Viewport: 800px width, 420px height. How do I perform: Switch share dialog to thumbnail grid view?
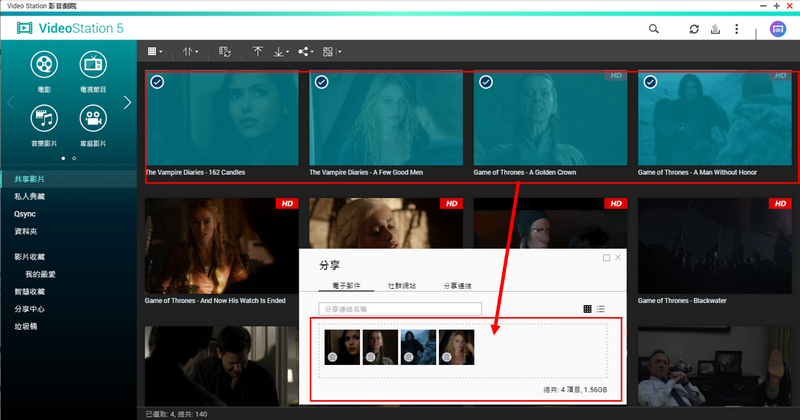pyautogui.click(x=587, y=309)
